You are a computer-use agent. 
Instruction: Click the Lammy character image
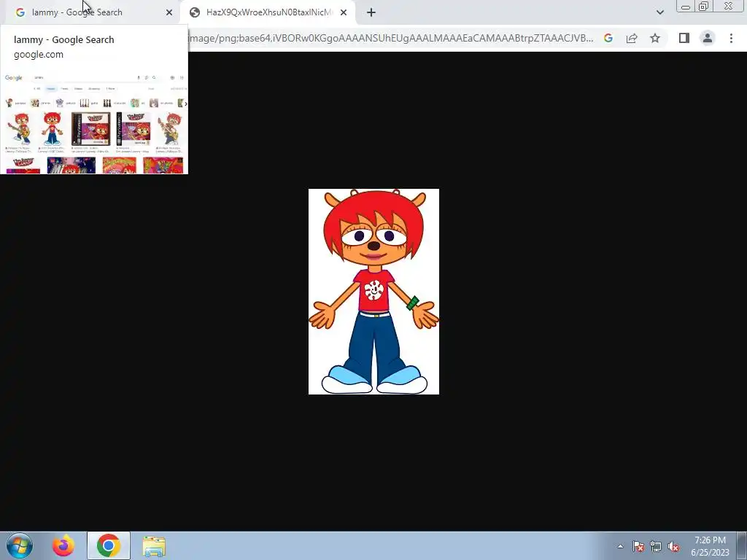373,292
